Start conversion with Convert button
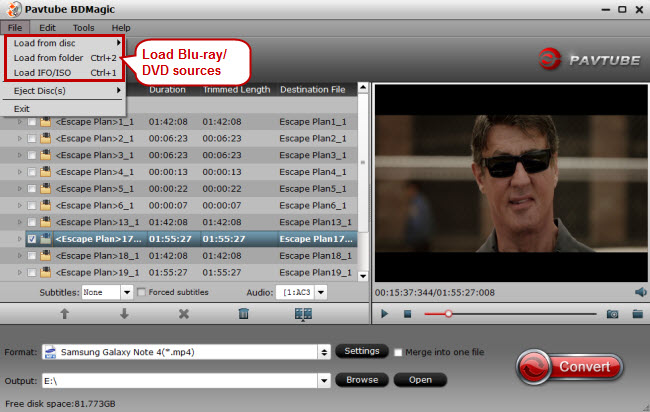The image size is (650, 412). [x=570, y=367]
